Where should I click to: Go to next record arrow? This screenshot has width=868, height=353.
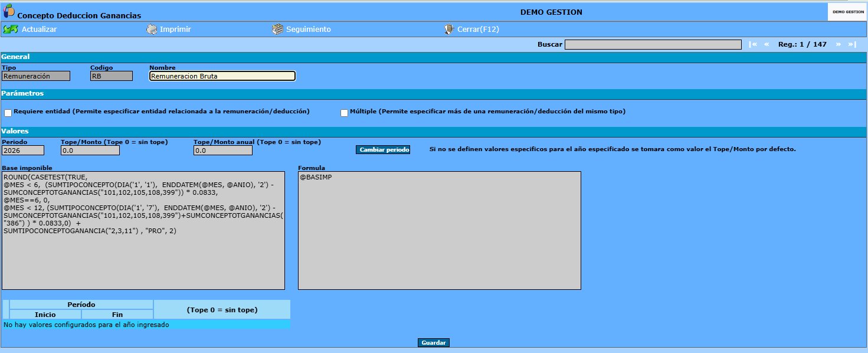point(838,44)
